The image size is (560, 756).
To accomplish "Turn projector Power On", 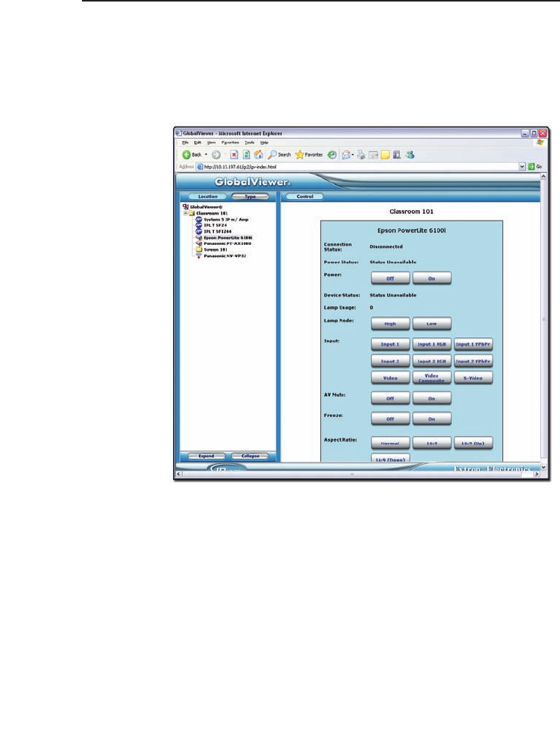I will [x=432, y=278].
